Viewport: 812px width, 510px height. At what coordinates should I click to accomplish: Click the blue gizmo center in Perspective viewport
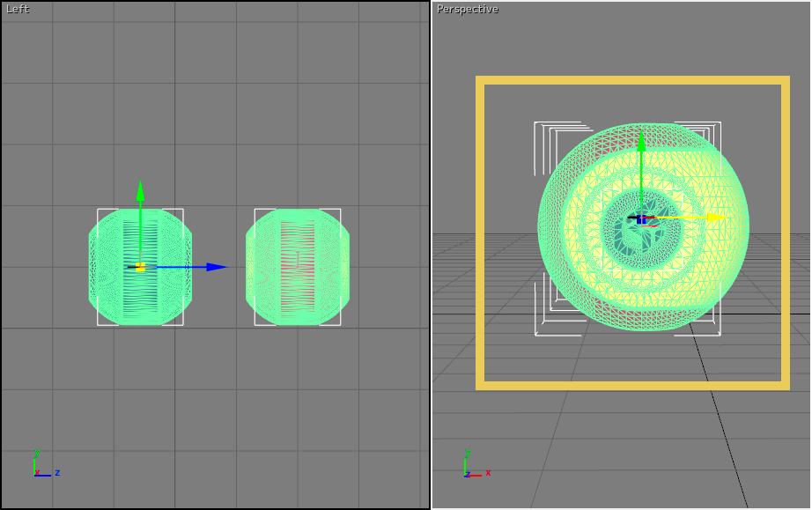pos(641,218)
